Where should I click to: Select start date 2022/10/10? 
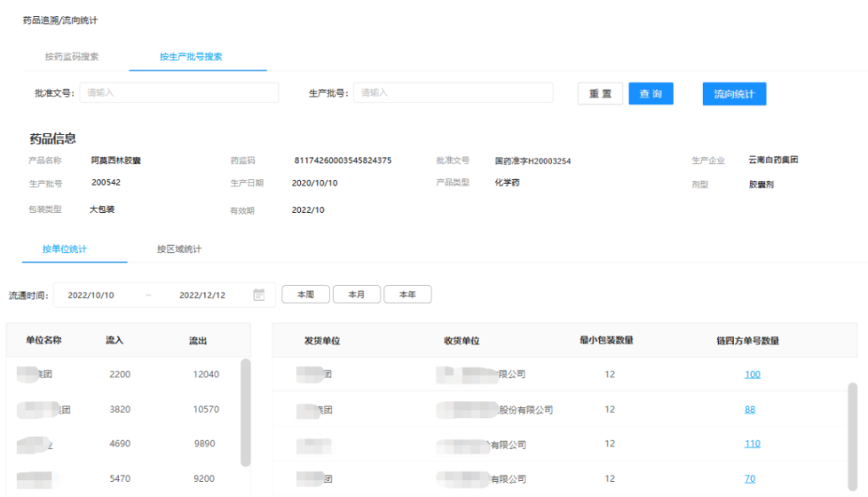coord(91,295)
